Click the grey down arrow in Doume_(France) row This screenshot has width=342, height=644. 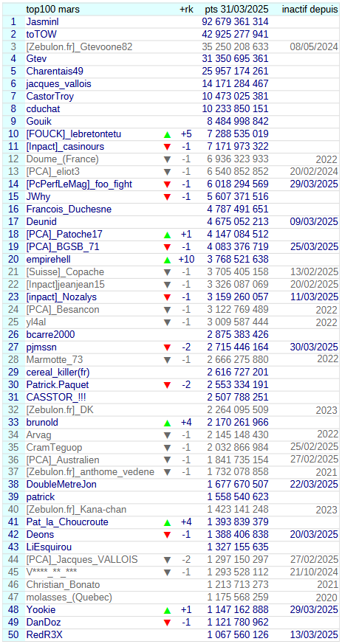tap(167, 159)
